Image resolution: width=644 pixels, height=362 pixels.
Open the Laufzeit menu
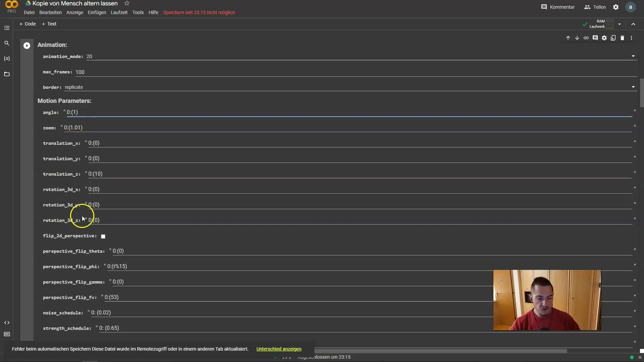coord(119,12)
